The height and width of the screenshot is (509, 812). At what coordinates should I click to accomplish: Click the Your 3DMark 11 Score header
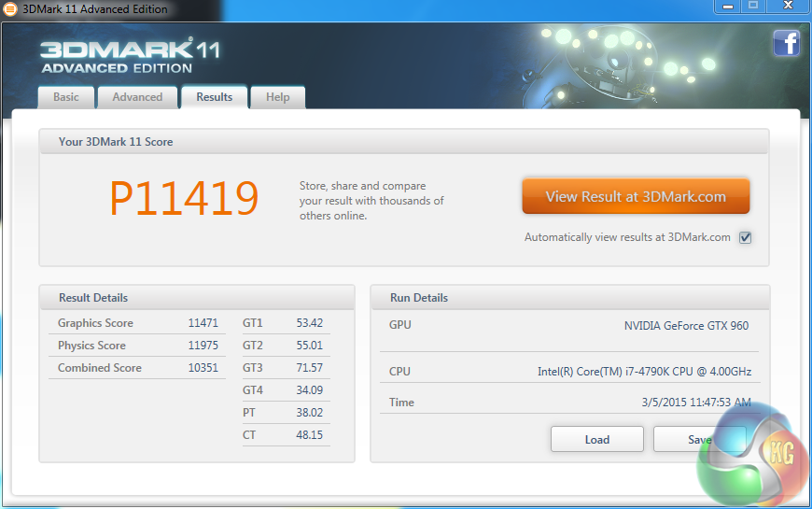404,142
